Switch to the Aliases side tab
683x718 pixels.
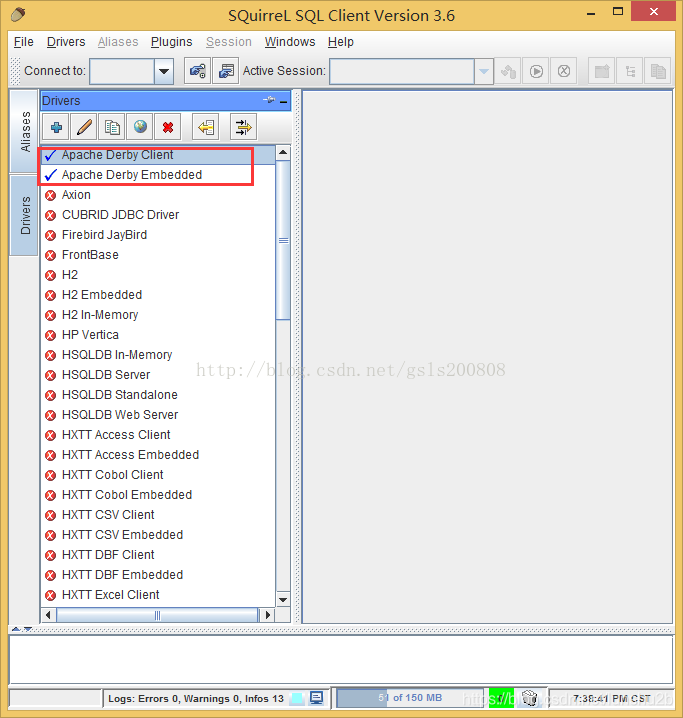pos(24,131)
